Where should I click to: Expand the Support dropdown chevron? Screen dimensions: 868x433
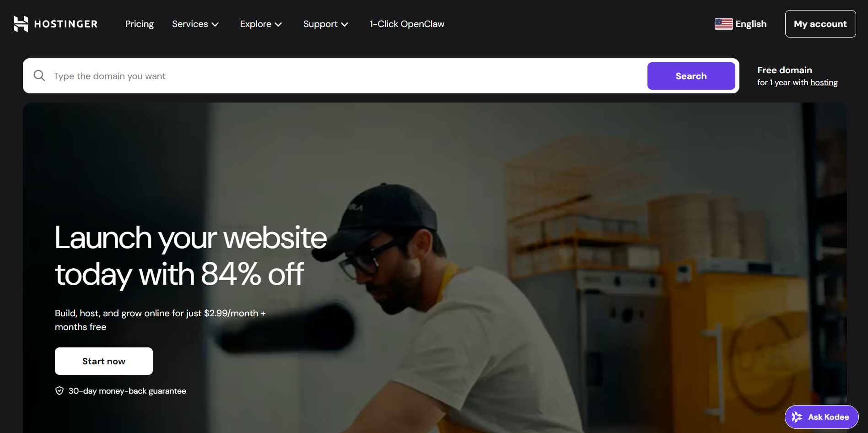pyautogui.click(x=345, y=24)
